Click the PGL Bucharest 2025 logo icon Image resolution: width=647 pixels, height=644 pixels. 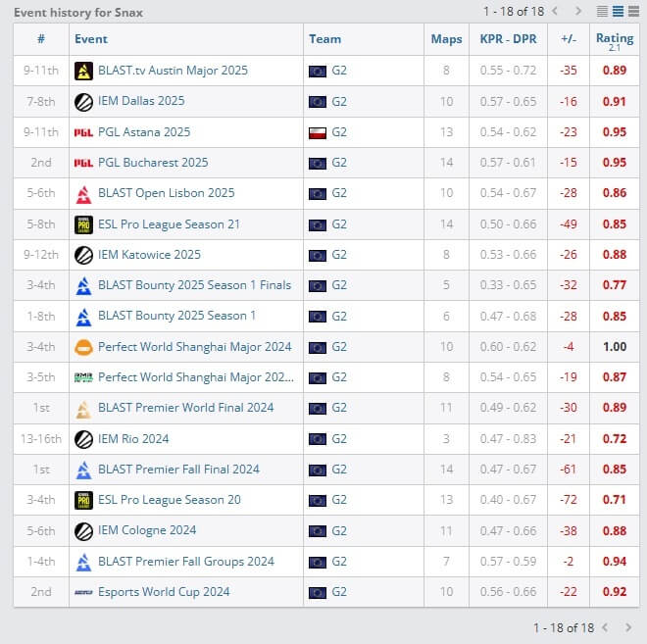click(x=83, y=163)
